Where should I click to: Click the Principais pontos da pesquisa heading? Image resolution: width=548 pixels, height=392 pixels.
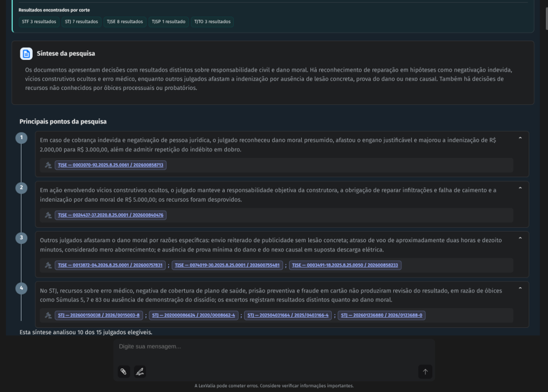(63, 121)
